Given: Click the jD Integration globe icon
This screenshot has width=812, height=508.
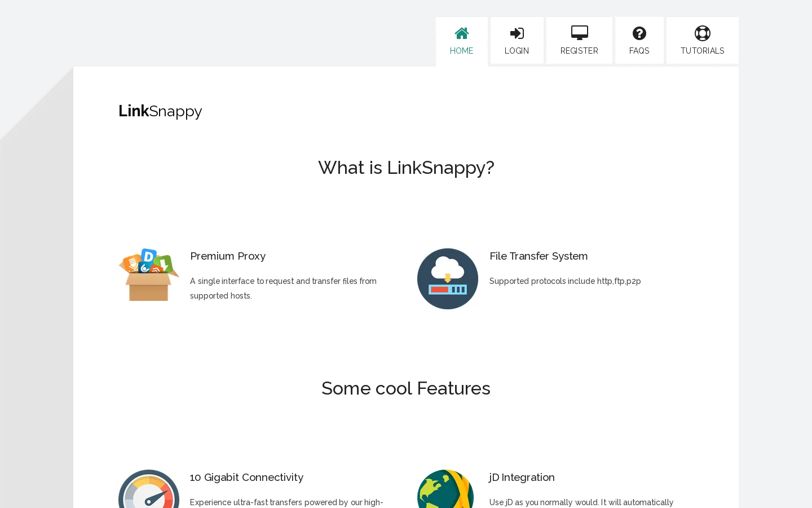Looking at the screenshot, I should click(x=445, y=489).
